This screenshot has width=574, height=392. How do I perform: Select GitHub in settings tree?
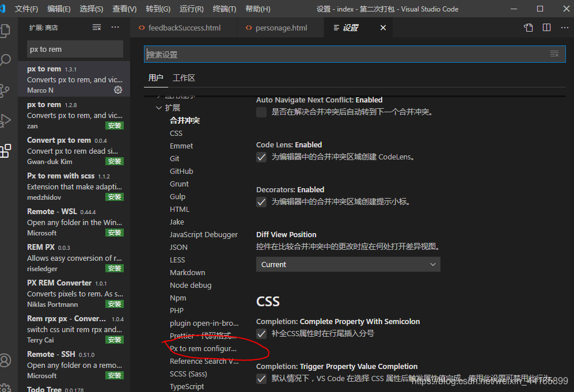pyautogui.click(x=181, y=172)
